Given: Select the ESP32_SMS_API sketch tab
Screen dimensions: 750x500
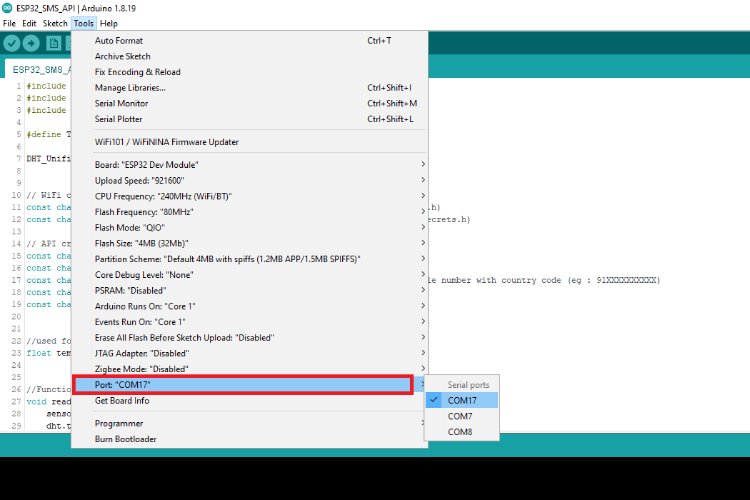Looking at the screenshot, I should click(x=40, y=70).
